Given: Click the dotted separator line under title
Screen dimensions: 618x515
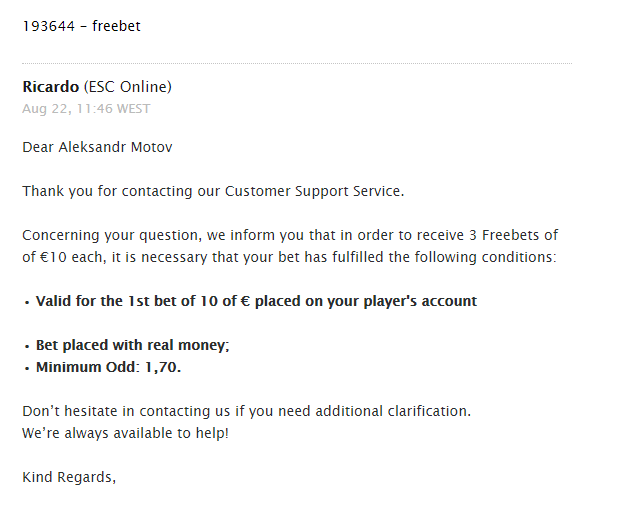Looking at the screenshot, I should tap(297, 63).
